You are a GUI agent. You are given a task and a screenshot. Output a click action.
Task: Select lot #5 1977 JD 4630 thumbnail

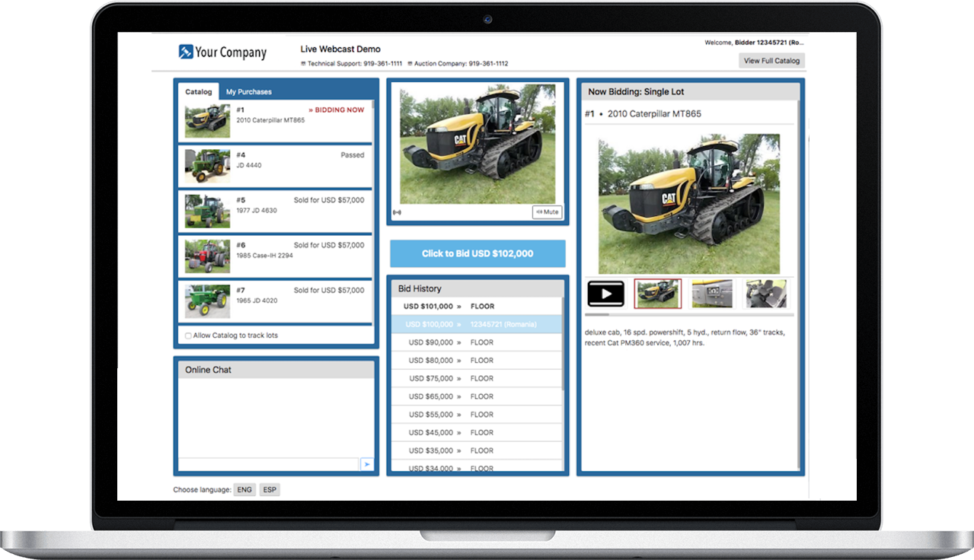click(207, 211)
